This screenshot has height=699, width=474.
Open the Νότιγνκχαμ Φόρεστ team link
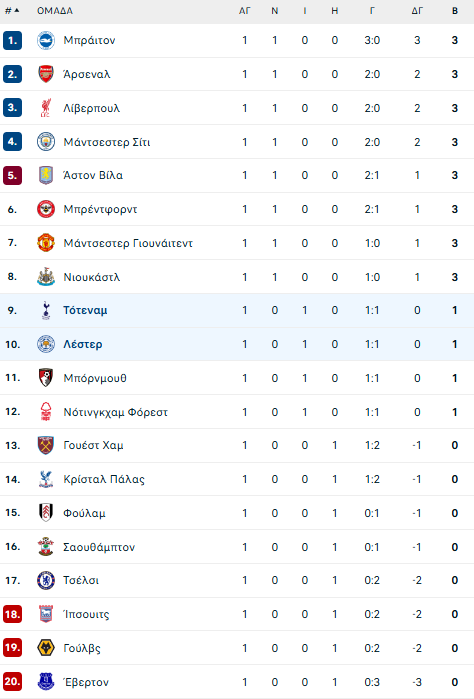[x=115, y=412]
